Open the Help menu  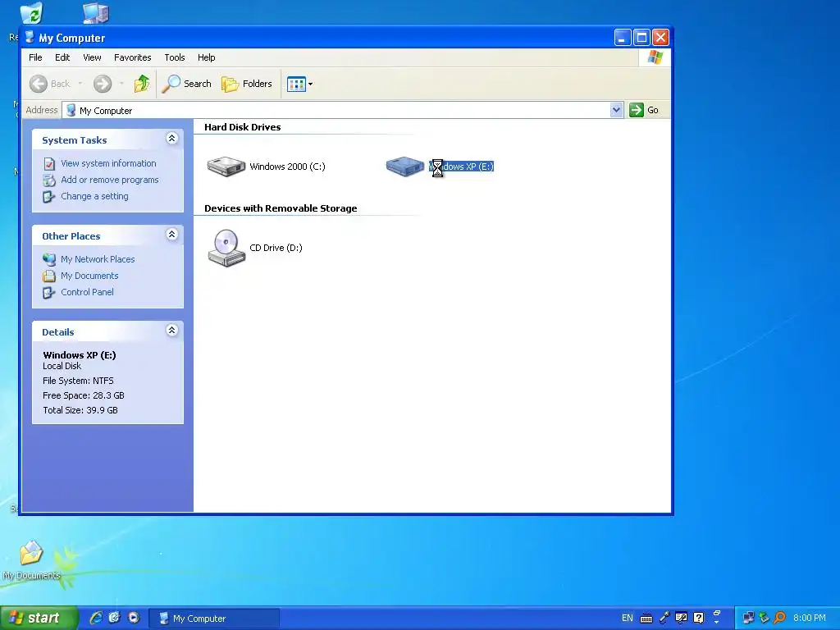[206, 57]
